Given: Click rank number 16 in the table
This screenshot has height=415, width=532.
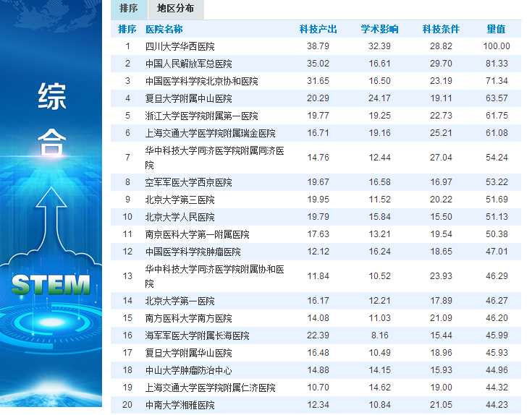Looking at the screenshot, I should click(127, 335).
